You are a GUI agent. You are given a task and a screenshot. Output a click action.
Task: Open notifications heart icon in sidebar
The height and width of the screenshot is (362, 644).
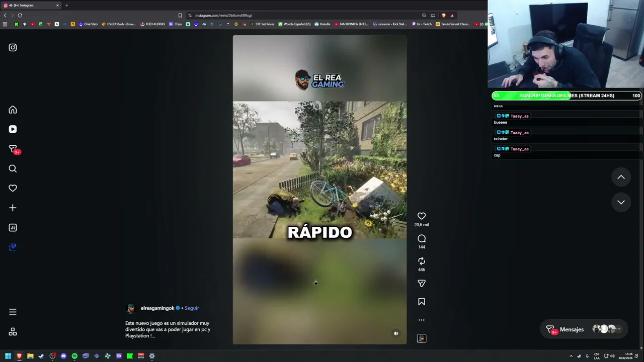(13, 188)
